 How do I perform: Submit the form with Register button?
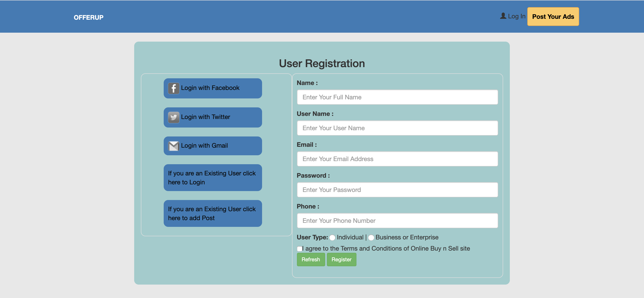pyautogui.click(x=341, y=260)
